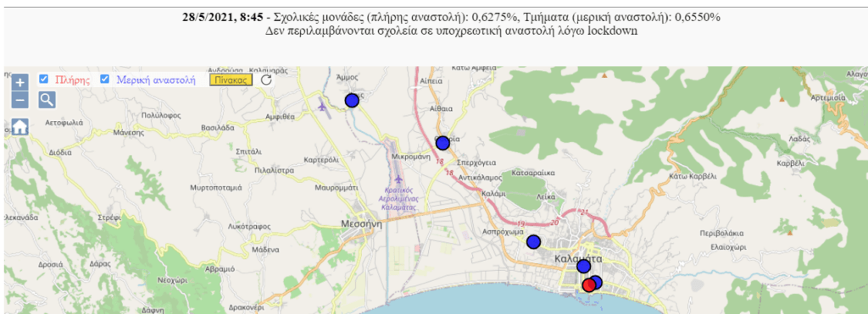Zoom in with the plus button
The height and width of the screenshot is (314, 868).
pos(20,83)
